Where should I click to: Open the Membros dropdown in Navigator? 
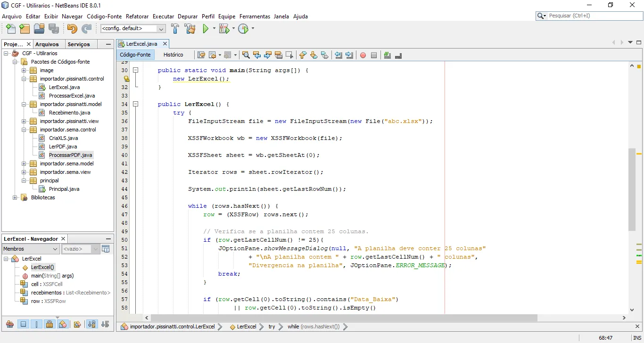[x=31, y=249]
